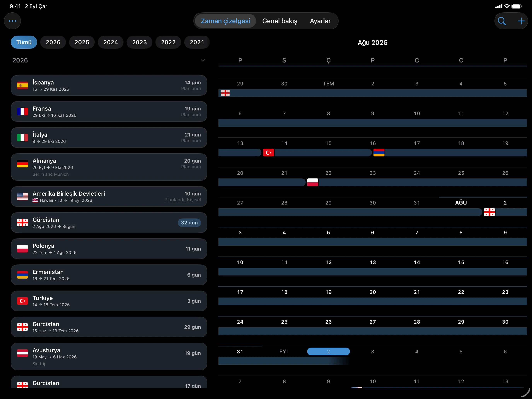Filter trips by 2025

click(82, 42)
